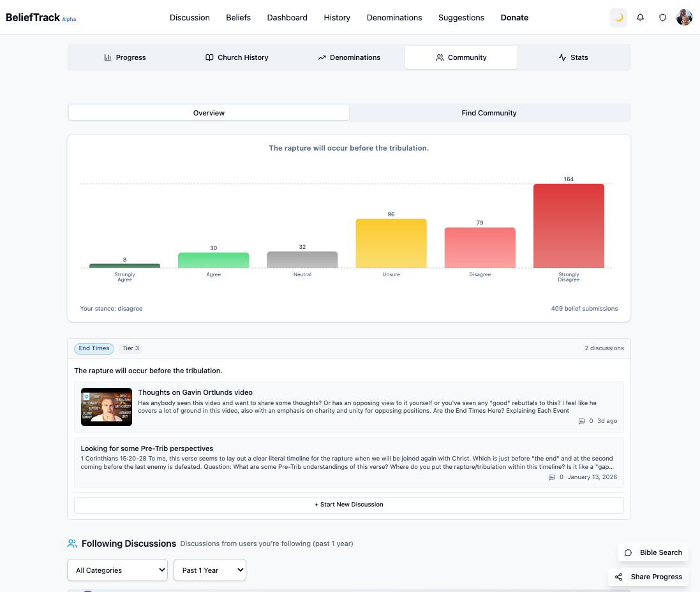Click the Donate link

[514, 17]
